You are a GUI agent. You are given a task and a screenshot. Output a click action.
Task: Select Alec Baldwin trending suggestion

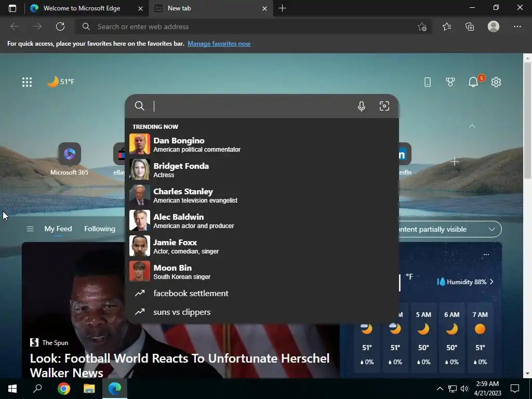pos(262,220)
